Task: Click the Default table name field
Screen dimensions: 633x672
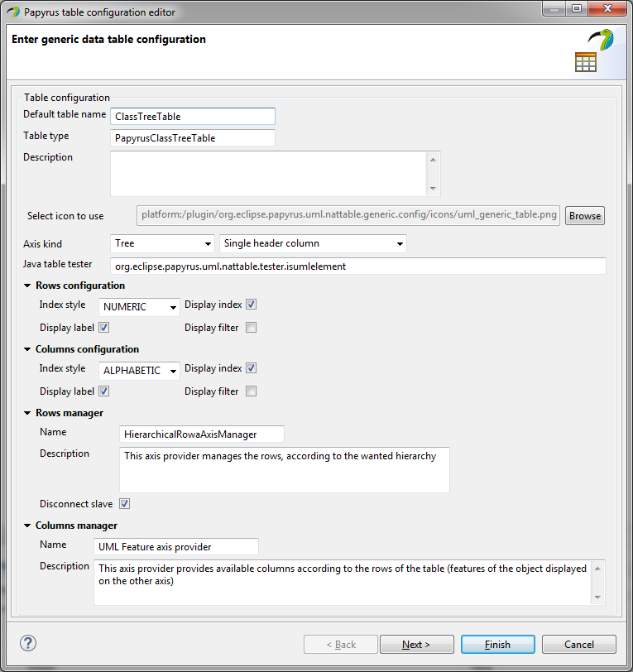Action: point(193,116)
